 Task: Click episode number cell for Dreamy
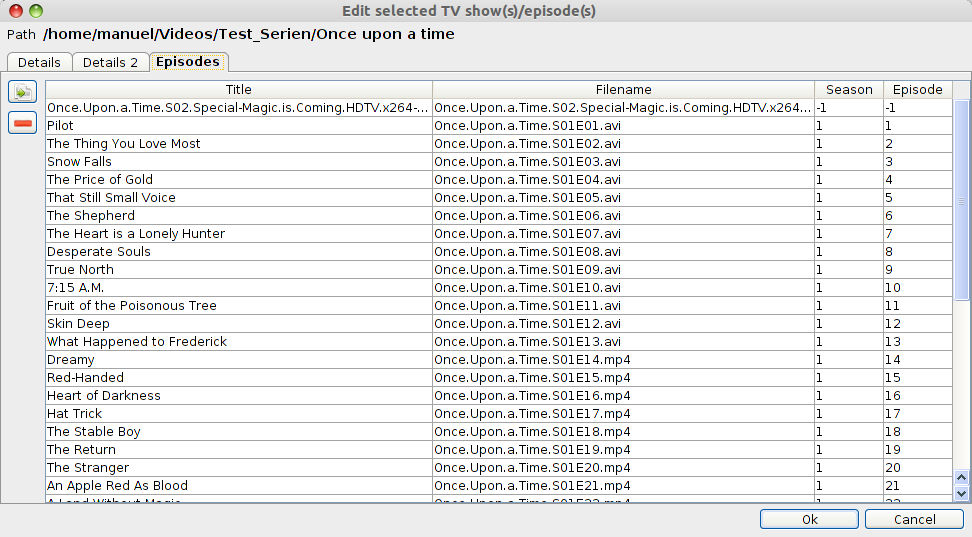tap(917, 360)
